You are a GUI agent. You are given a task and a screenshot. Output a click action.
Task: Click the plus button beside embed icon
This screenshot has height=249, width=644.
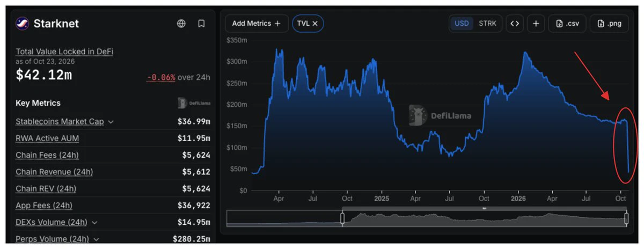click(536, 24)
